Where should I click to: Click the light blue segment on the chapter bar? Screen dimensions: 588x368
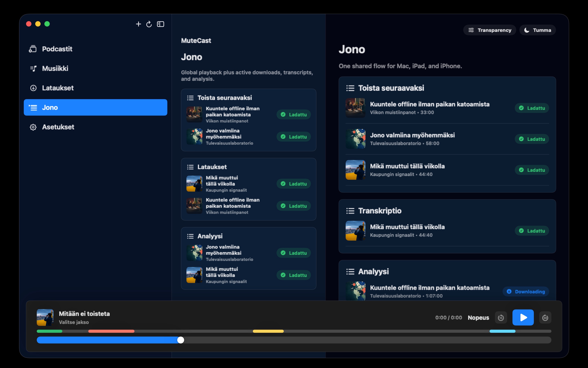click(502, 331)
